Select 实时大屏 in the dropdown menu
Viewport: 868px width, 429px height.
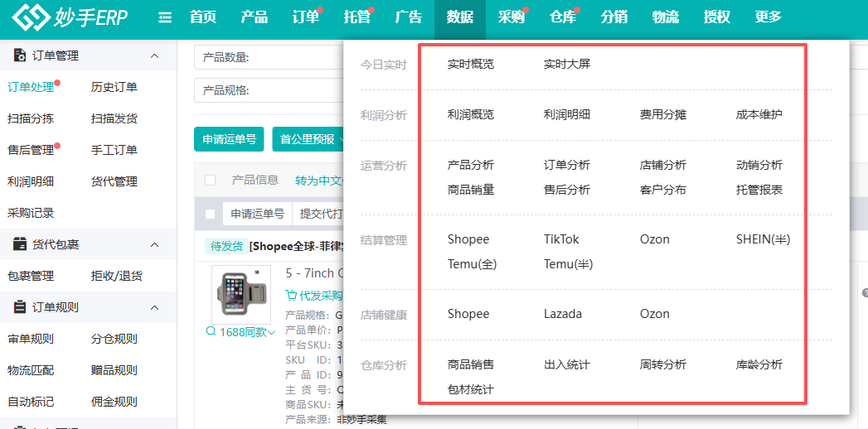pyautogui.click(x=567, y=65)
